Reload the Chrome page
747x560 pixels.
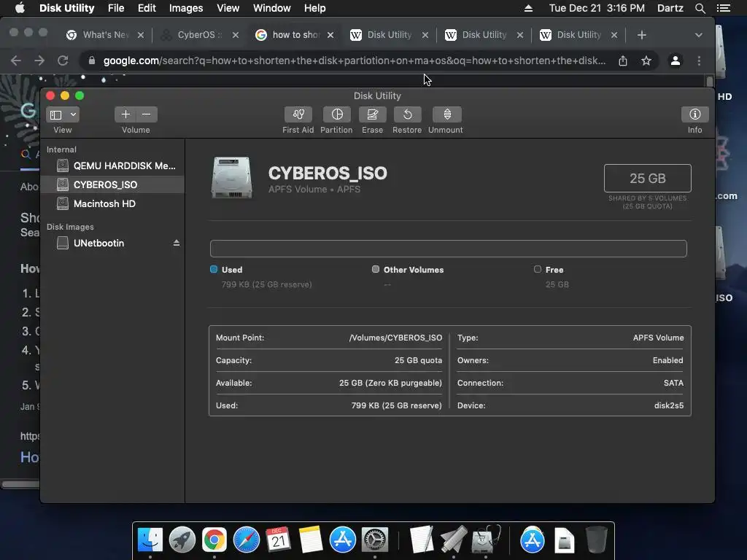tap(63, 61)
